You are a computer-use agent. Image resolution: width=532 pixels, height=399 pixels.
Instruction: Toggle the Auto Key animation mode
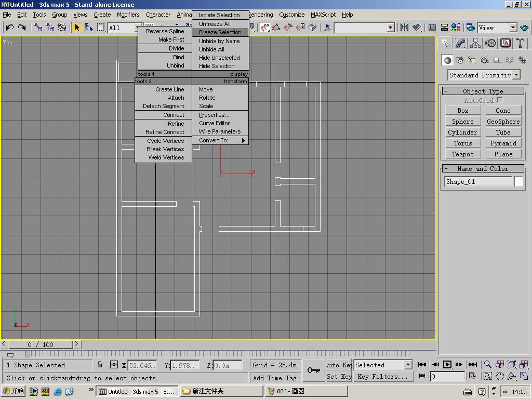[339, 365]
